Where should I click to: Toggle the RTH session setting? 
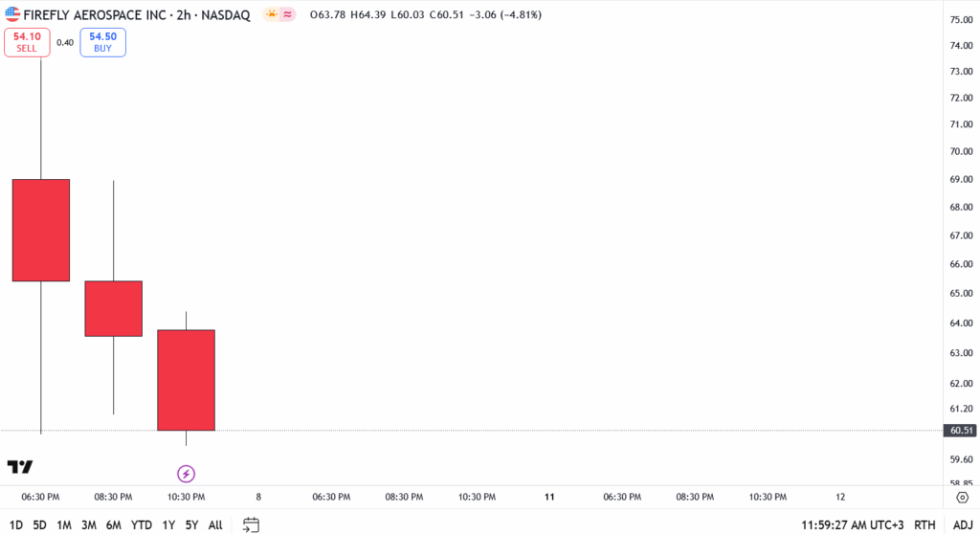924,524
